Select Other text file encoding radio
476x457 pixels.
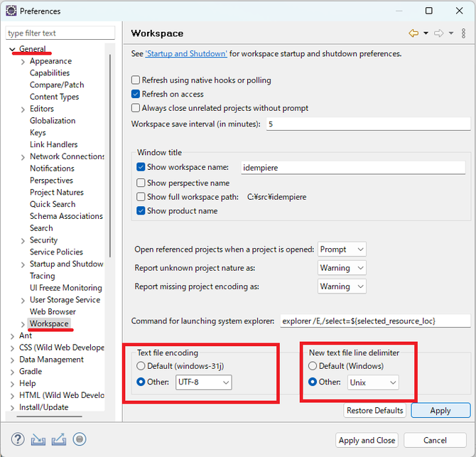click(x=141, y=382)
